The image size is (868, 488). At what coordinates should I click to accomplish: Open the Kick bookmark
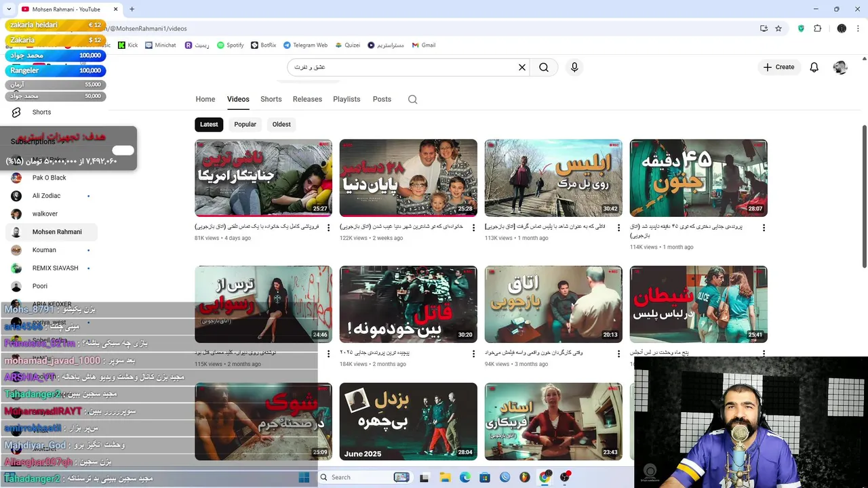click(x=127, y=45)
